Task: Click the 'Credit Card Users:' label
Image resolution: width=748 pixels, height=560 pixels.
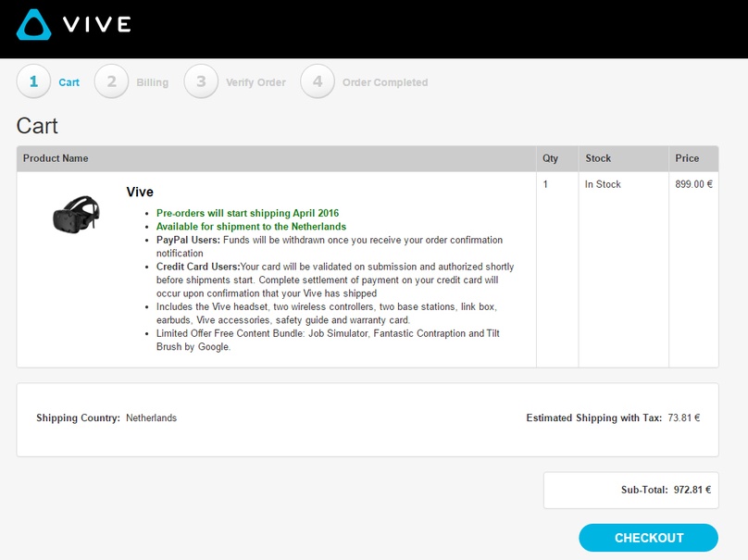Action: pyautogui.click(x=198, y=267)
